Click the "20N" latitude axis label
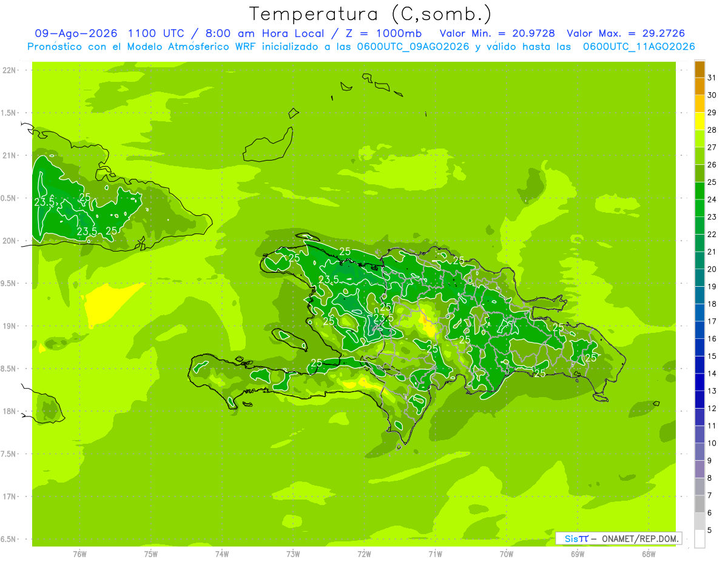This screenshot has height=562, width=728. 9,241
